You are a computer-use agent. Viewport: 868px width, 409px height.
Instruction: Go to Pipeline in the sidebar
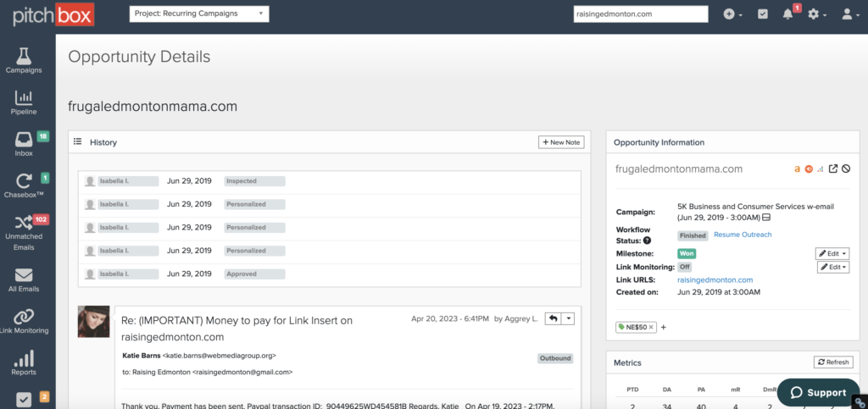tap(24, 97)
